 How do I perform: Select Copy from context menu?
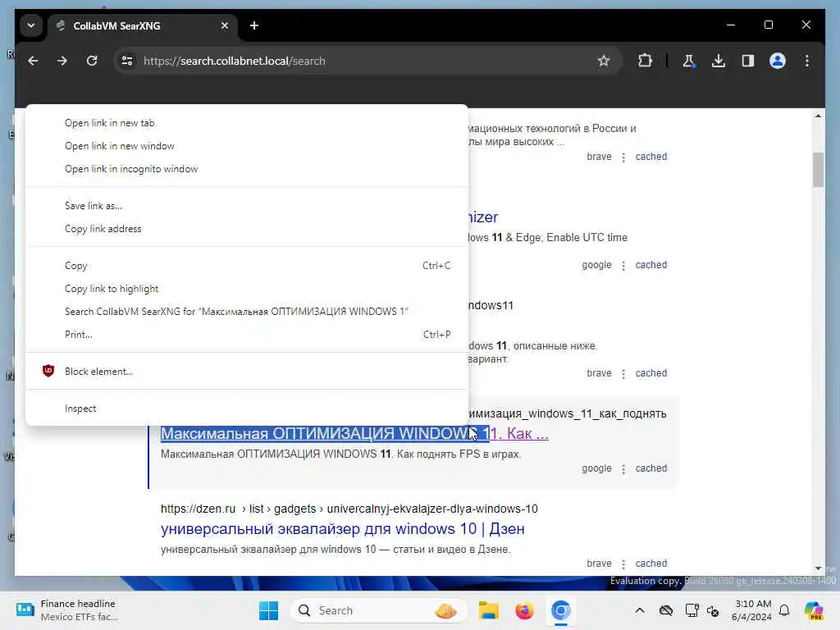coord(247,266)
